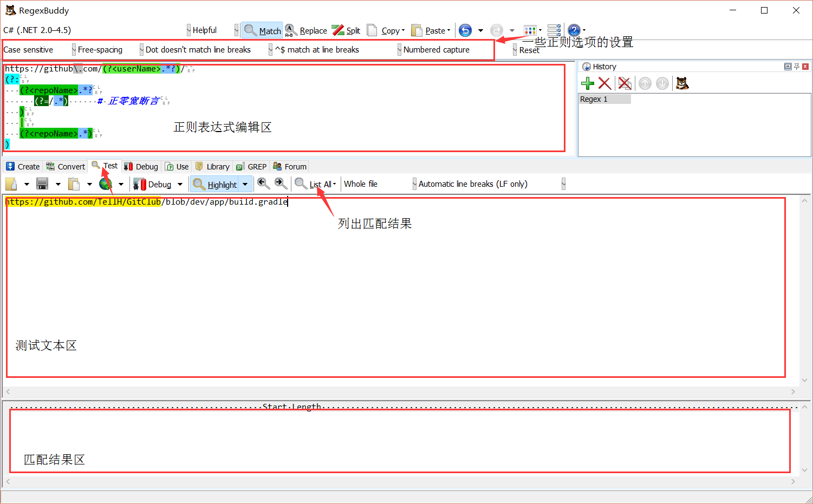Open the blue Help icon
The height and width of the screenshot is (504, 813).
pos(574,30)
